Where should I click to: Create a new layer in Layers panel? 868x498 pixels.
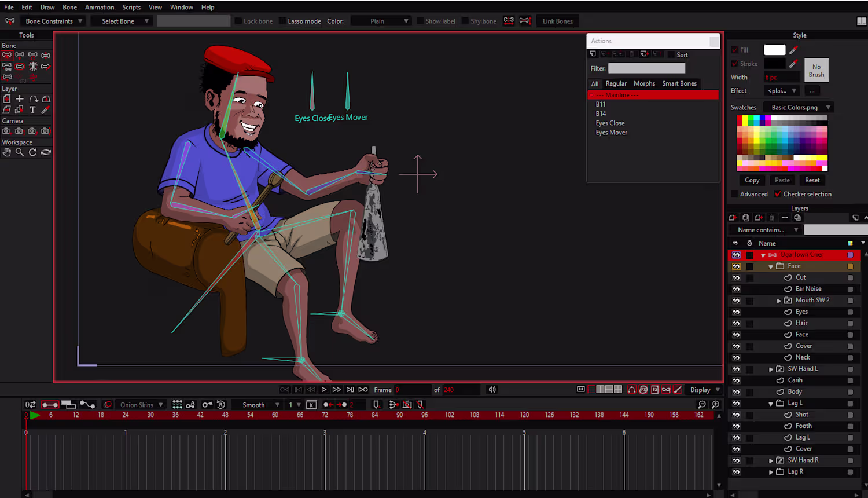733,218
